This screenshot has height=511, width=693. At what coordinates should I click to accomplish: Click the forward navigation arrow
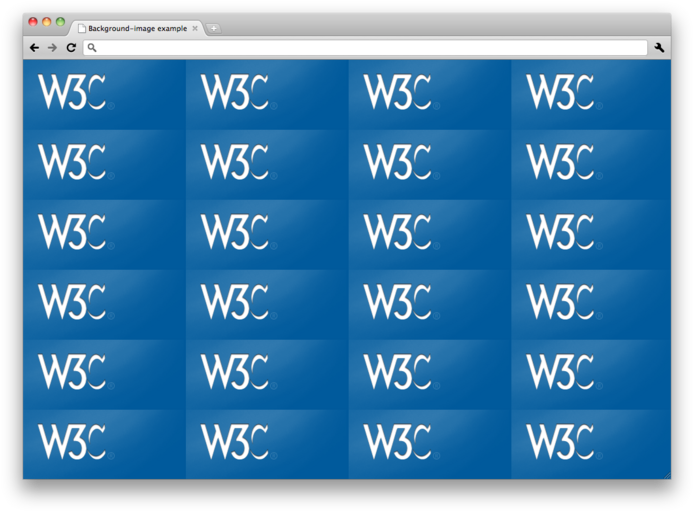click(52, 48)
